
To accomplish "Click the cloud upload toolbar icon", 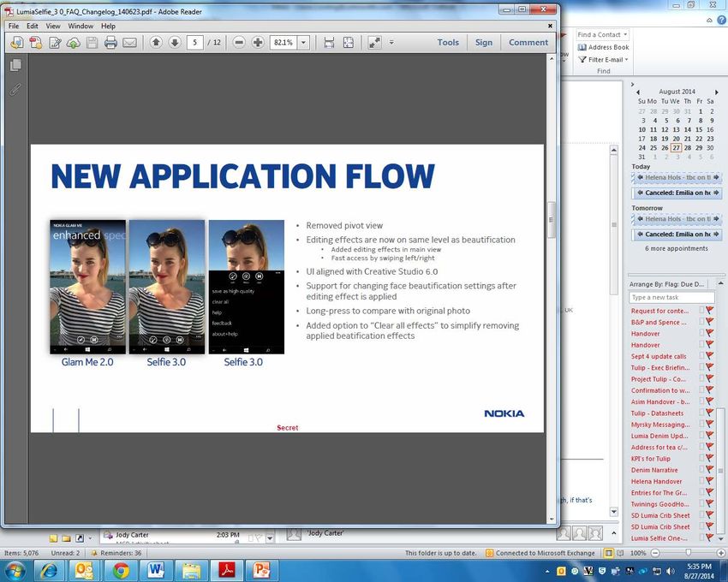I will [x=74, y=43].
